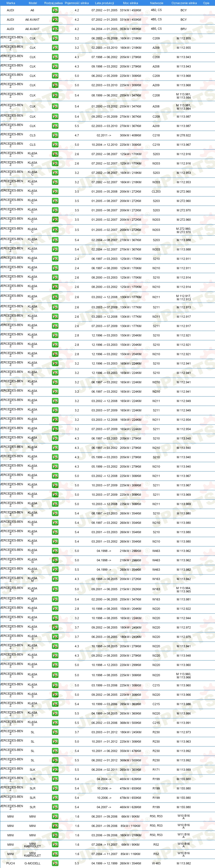Click the Rodzaj paliwa column header

point(53,3)
